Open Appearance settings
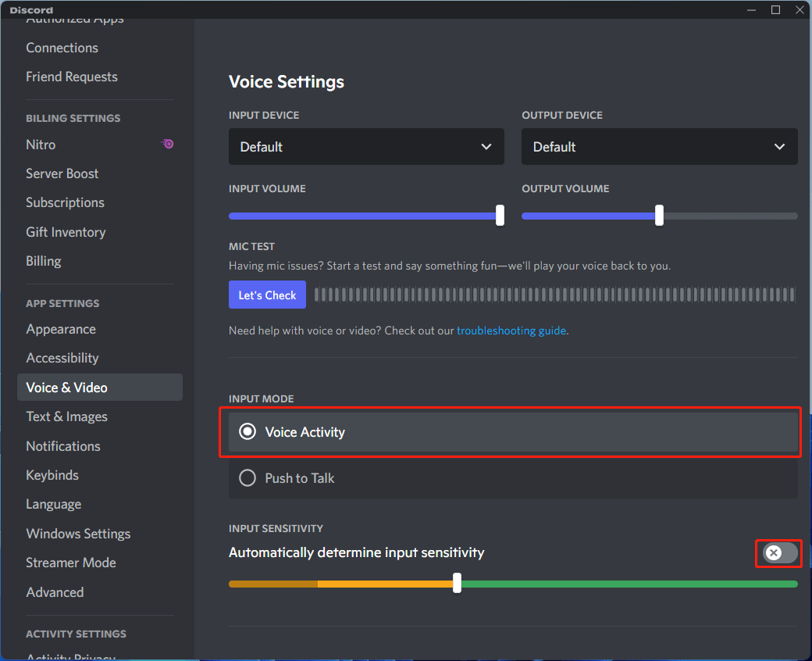 pyautogui.click(x=61, y=330)
